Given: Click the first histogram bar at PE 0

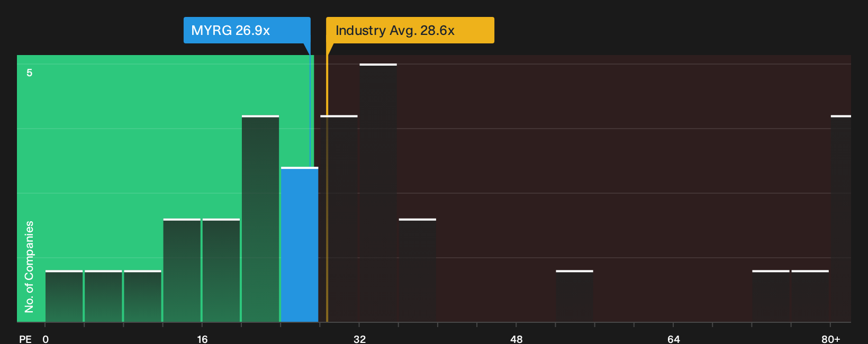Looking at the screenshot, I should (64, 296).
